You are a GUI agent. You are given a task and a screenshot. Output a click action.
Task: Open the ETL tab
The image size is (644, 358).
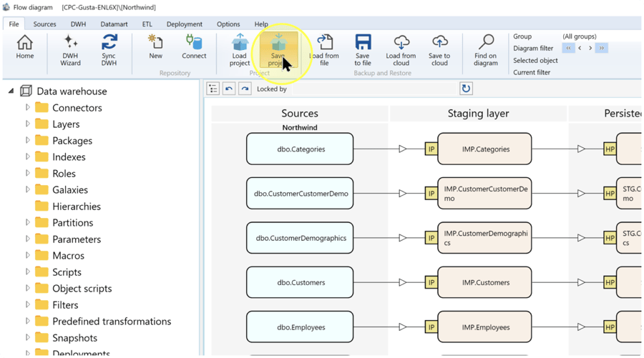[x=147, y=24]
